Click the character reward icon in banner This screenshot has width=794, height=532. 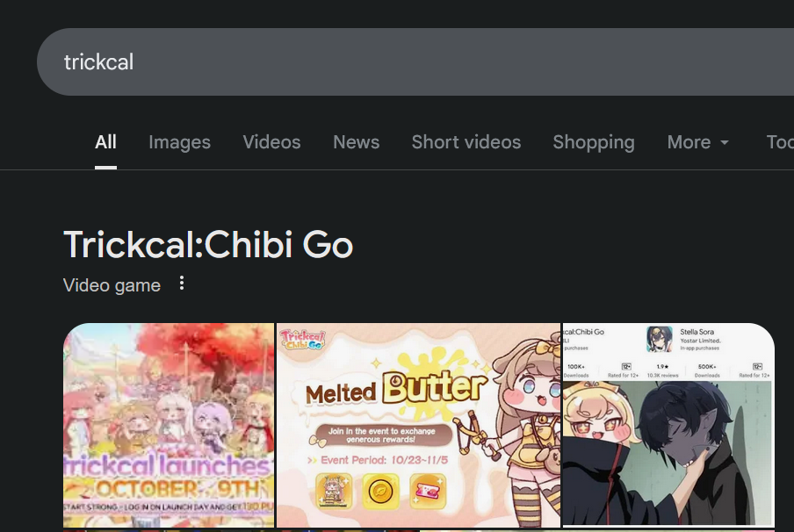click(x=334, y=492)
